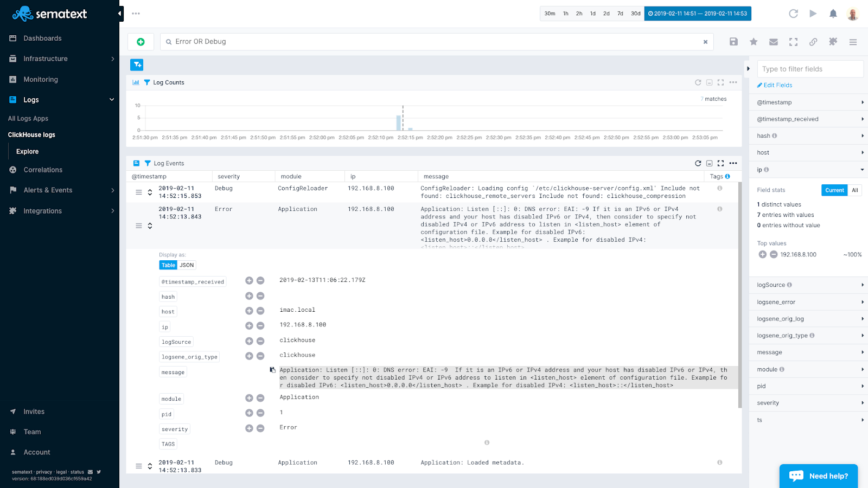Viewport: 868px width, 488px height.
Task: Click the log events vertical scrollbar
Action: tap(740, 295)
